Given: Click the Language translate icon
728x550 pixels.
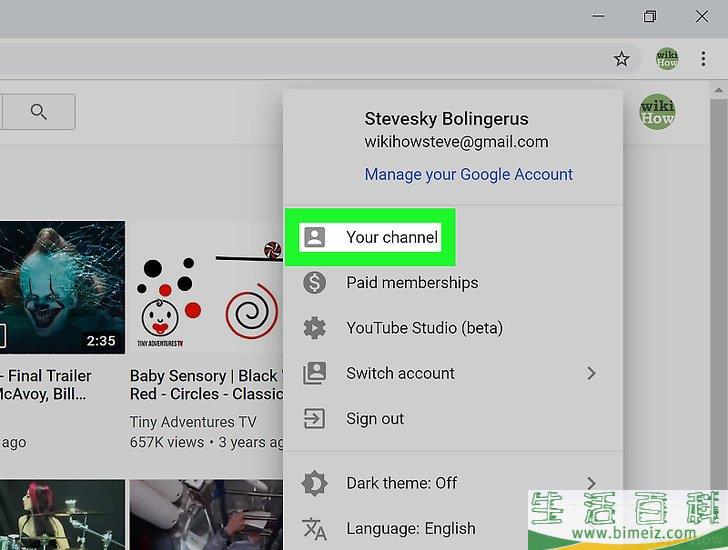Looking at the screenshot, I should pos(314,529).
